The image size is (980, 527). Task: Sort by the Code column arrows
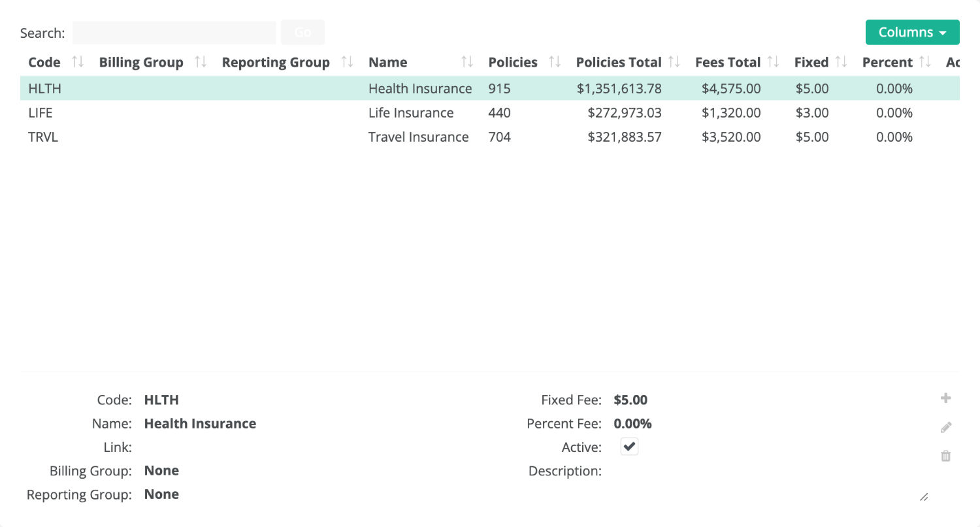[x=78, y=62]
